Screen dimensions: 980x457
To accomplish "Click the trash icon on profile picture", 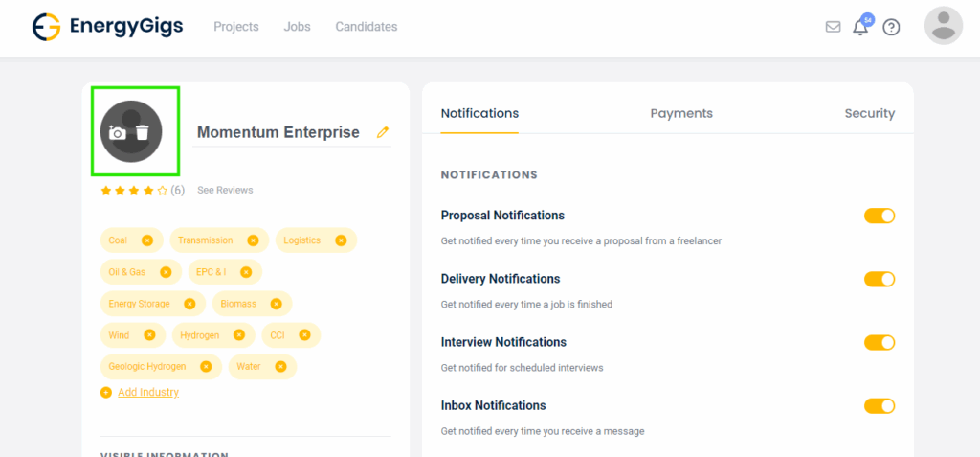I will (143, 133).
